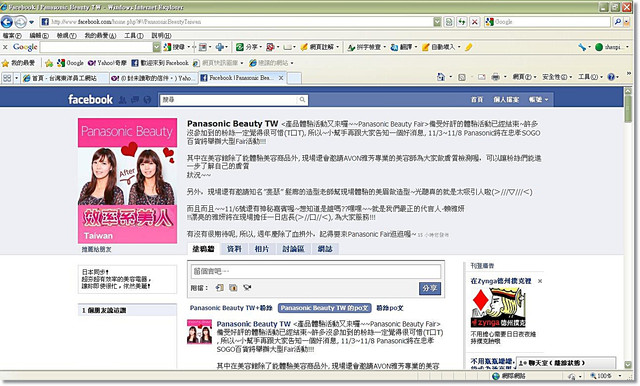Screen dimensions: 640x386
Task: Click the 我的最愛 favorites star button
Action: tap(19, 63)
